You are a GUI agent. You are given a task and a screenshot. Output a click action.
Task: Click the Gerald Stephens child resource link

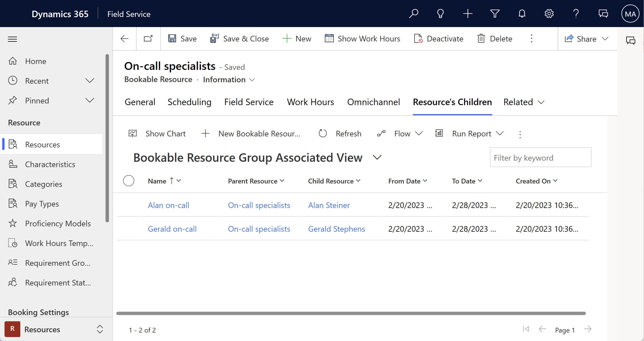tap(336, 229)
